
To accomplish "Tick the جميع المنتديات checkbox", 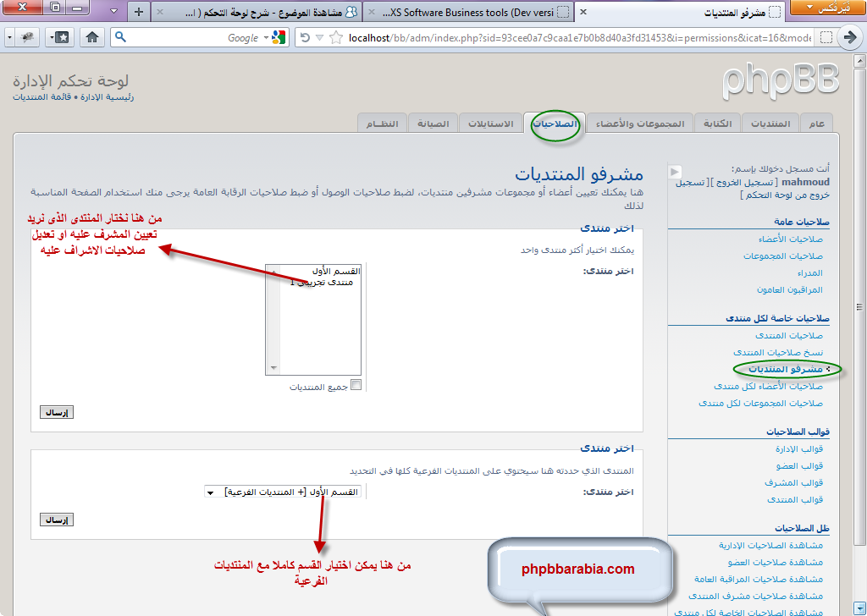I will point(356,385).
